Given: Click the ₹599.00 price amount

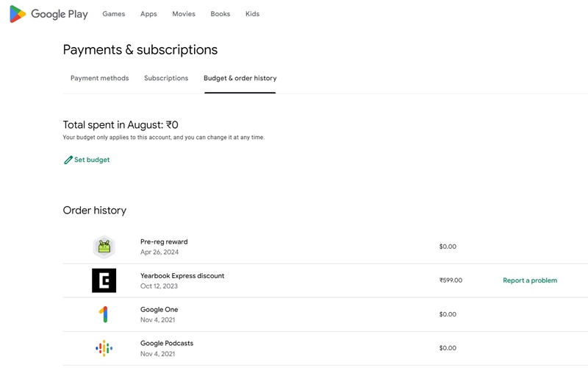Looking at the screenshot, I should click(451, 280).
